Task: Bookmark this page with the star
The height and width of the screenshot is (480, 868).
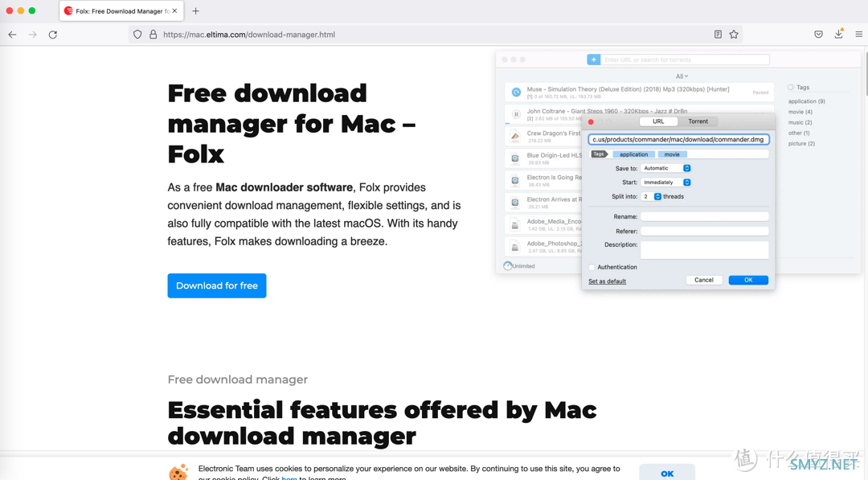Action: point(734,35)
